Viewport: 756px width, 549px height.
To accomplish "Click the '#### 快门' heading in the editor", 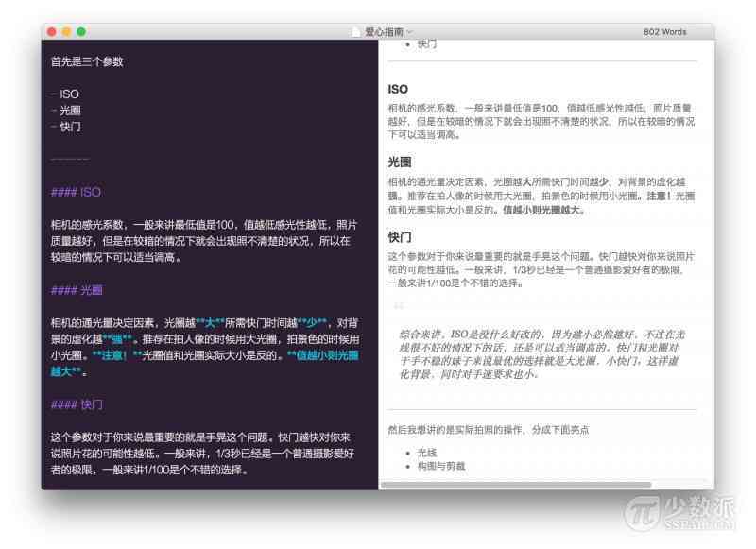I will click(x=77, y=404).
